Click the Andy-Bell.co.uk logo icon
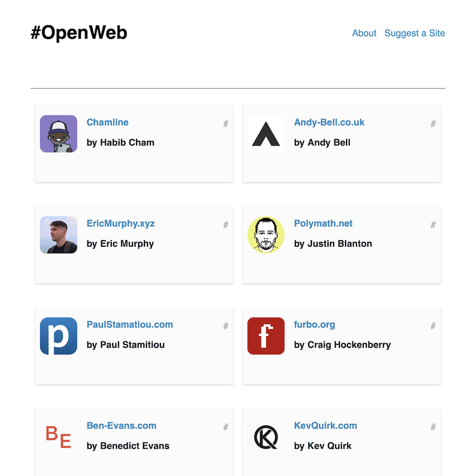This screenshot has height=476, width=476. coord(266,134)
